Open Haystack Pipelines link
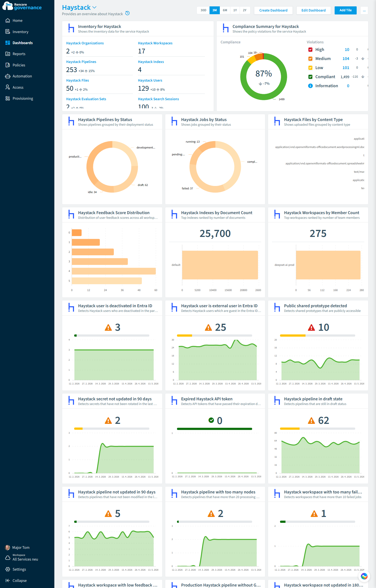376x588 pixels. coord(81,62)
